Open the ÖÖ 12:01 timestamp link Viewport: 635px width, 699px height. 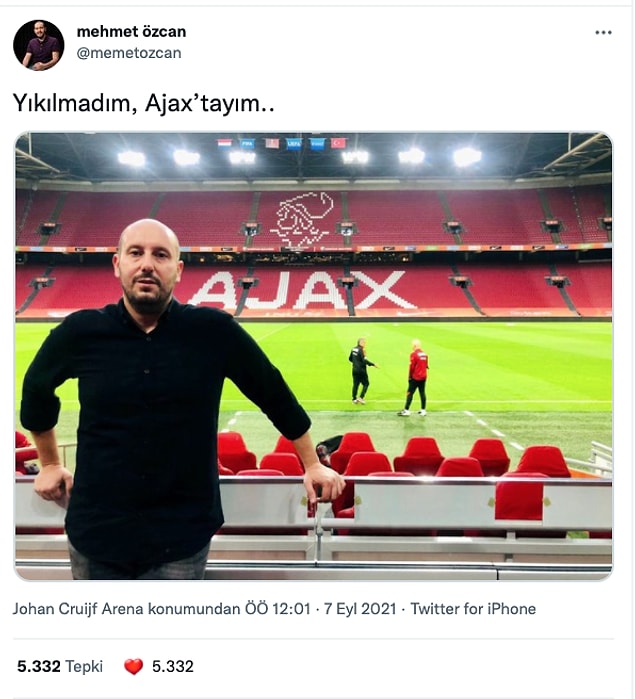(277, 609)
